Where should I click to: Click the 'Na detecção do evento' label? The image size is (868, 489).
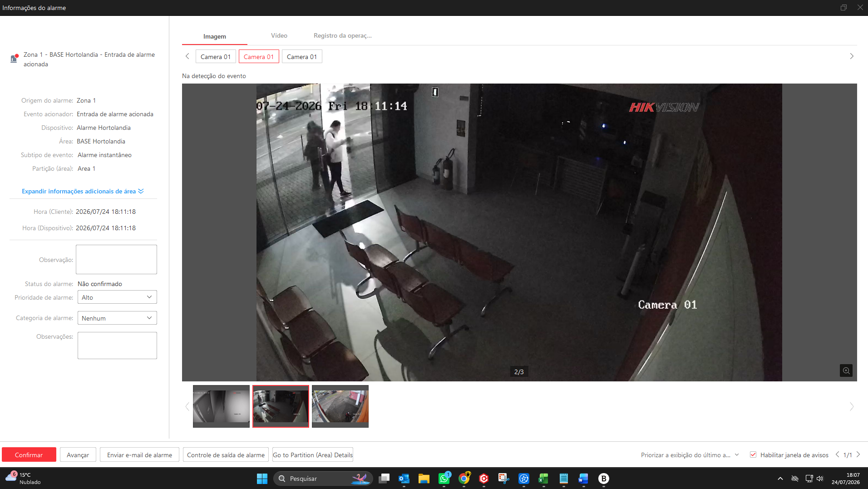point(214,76)
